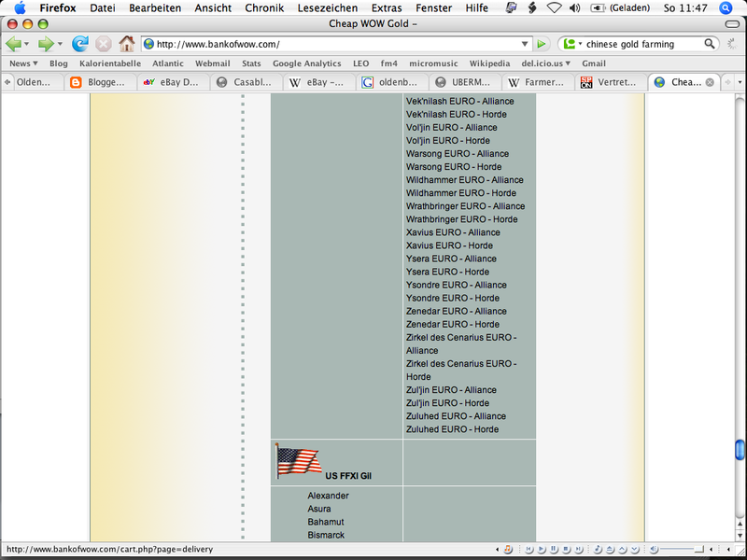Select Zuluhed EURO - Alliance

[x=456, y=416]
